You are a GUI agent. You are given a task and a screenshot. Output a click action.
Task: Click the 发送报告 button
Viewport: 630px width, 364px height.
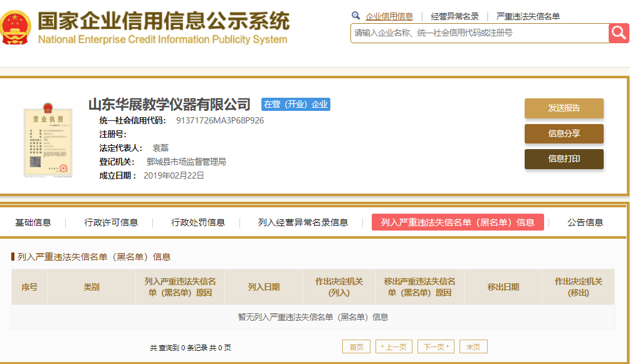564,108
